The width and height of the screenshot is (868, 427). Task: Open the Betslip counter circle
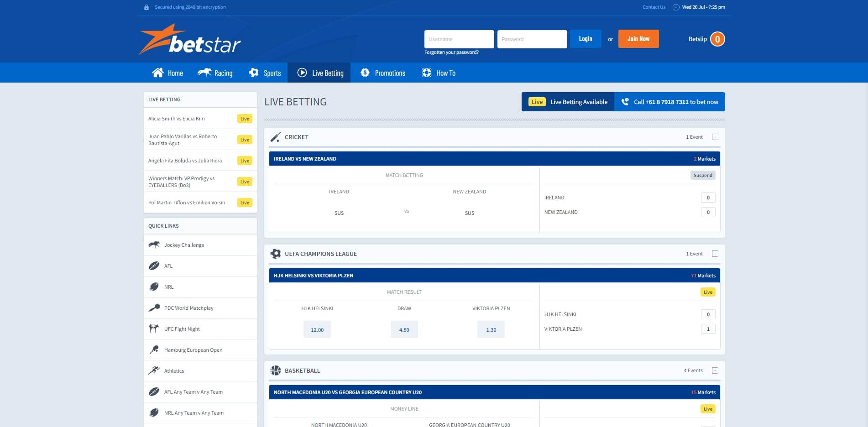717,39
